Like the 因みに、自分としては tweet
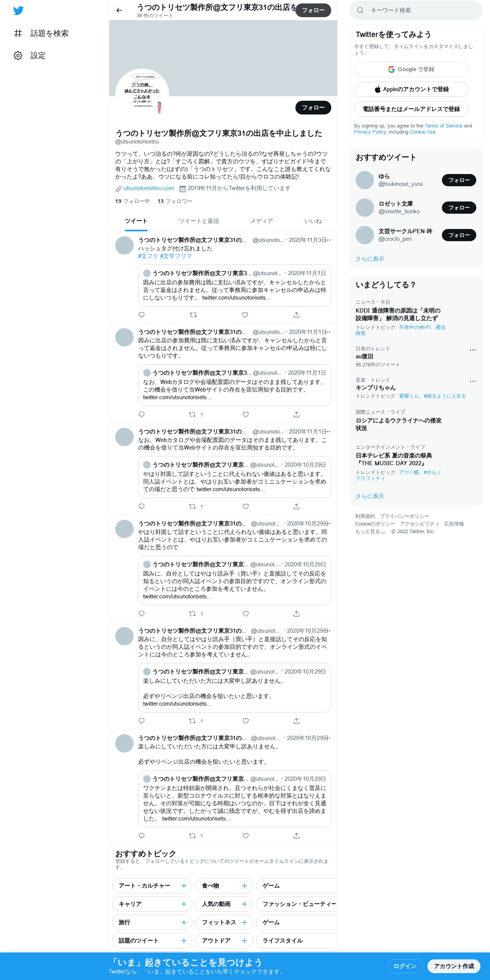 tap(246, 721)
